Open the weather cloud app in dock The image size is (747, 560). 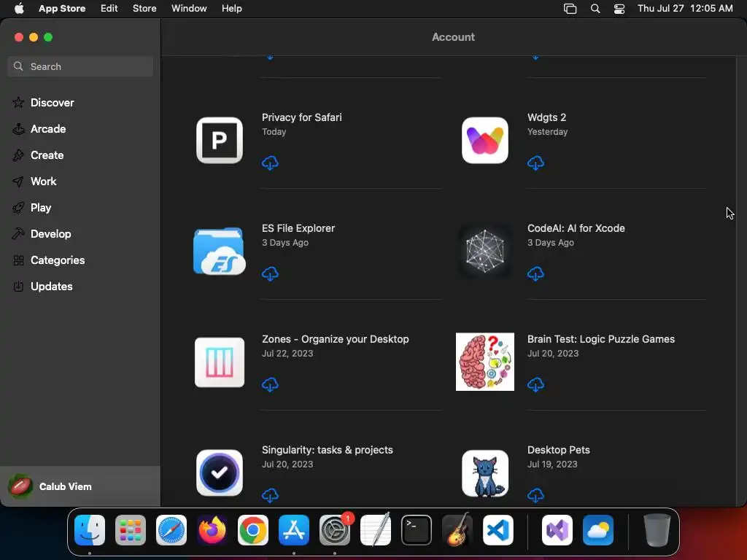(598, 530)
